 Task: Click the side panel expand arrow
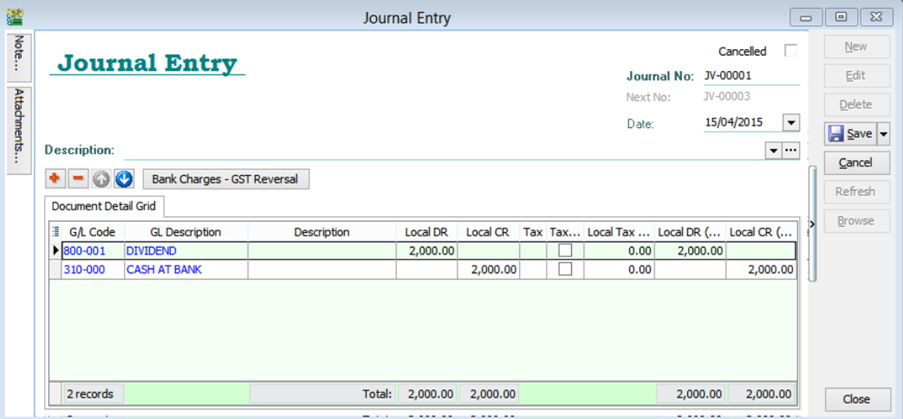(811, 224)
